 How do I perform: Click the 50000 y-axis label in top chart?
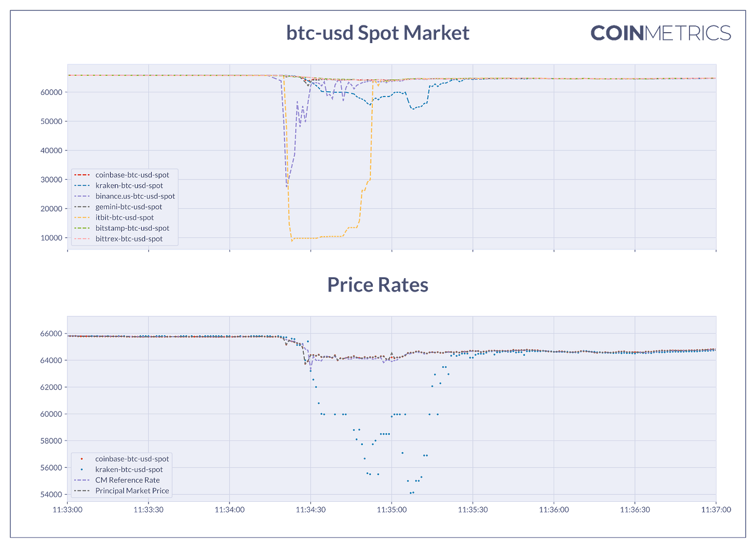coord(51,121)
